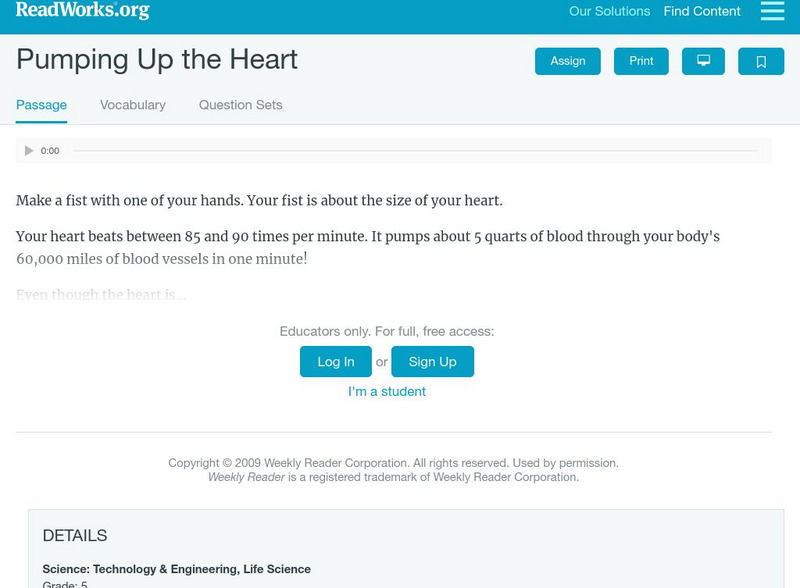This screenshot has height=588, width=800.
Task: Open the Question Sets tab
Action: (239, 105)
